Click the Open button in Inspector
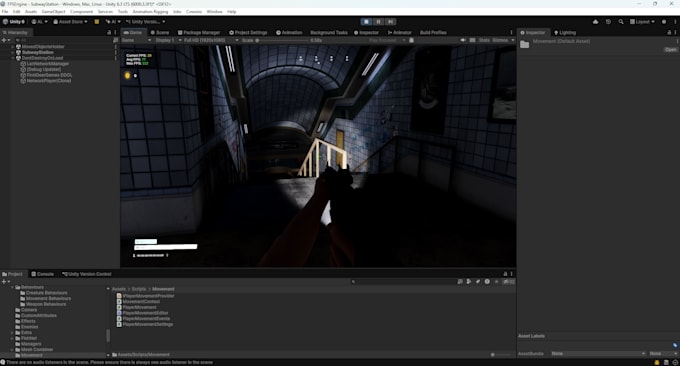 tap(670, 50)
